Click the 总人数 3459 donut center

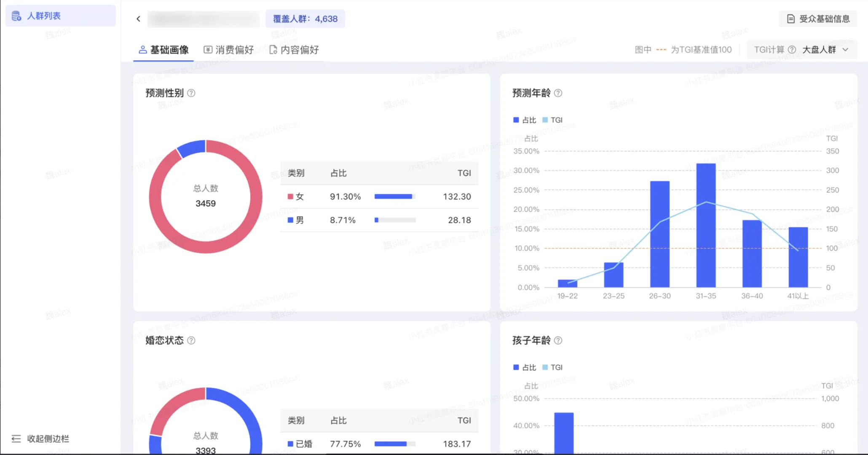point(206,196)
